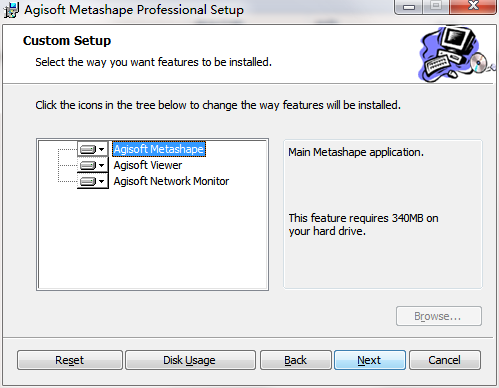The width and height of the screenshot is (499, 388).
Task: Proceed with the Next button
Action: pyautogui.click(x=370, y=360)
